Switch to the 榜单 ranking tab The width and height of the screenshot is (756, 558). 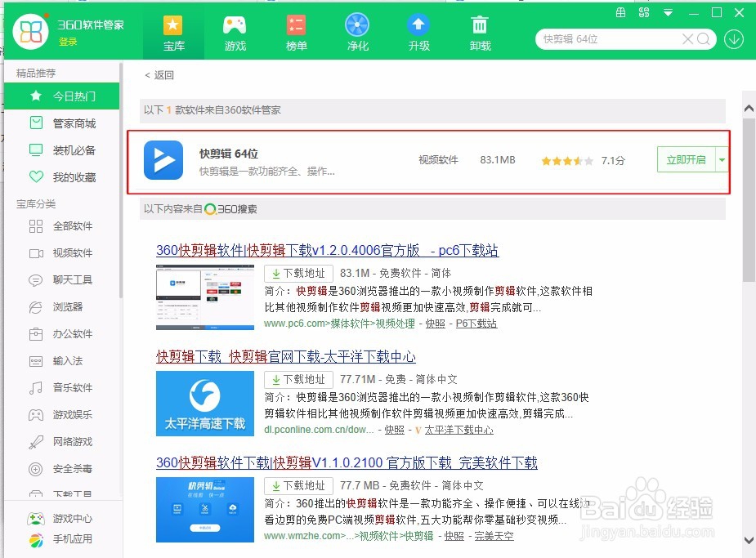[296, 33]
